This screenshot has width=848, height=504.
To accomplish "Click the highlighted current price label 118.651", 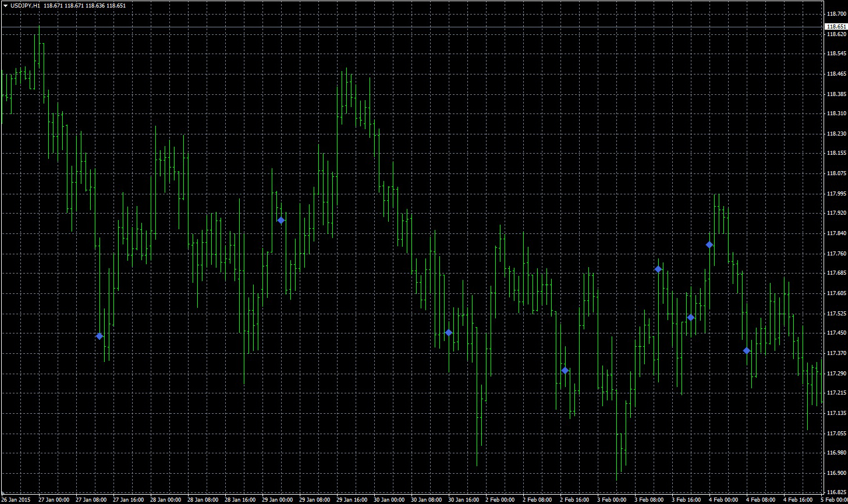I will (836, 27).
